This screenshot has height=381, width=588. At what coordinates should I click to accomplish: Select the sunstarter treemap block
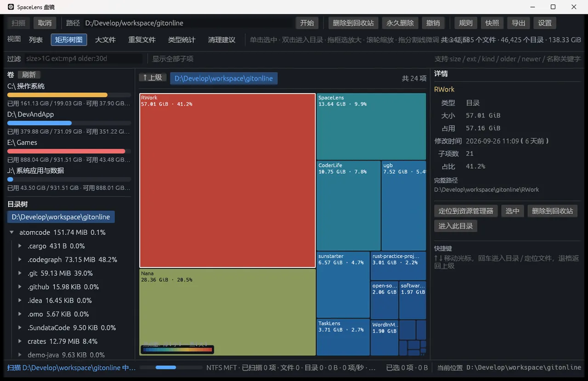click(x=343, y=284)
